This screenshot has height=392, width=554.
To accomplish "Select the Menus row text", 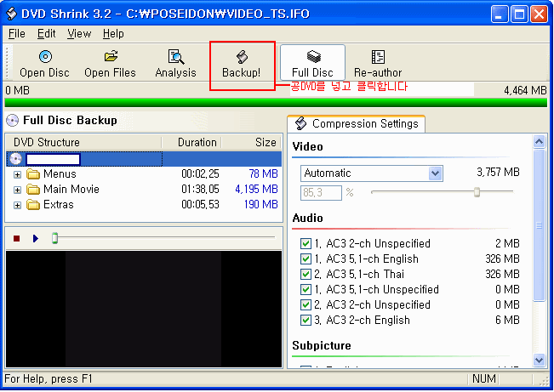I will (x=60, y=174).
